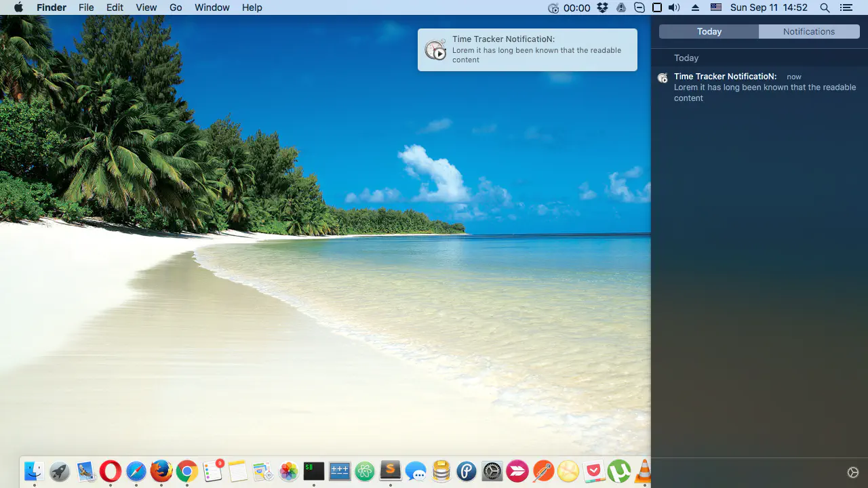This screenshot has height=488, width=868.
Task: Open Firefox in the dock
Action: (x=161, y=470)
